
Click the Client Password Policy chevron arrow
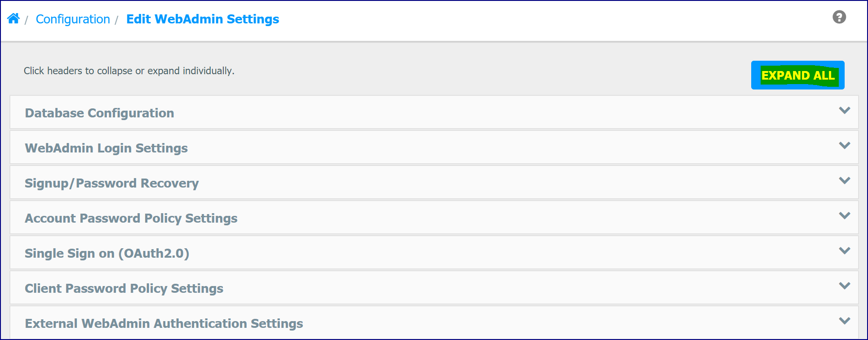844,286
